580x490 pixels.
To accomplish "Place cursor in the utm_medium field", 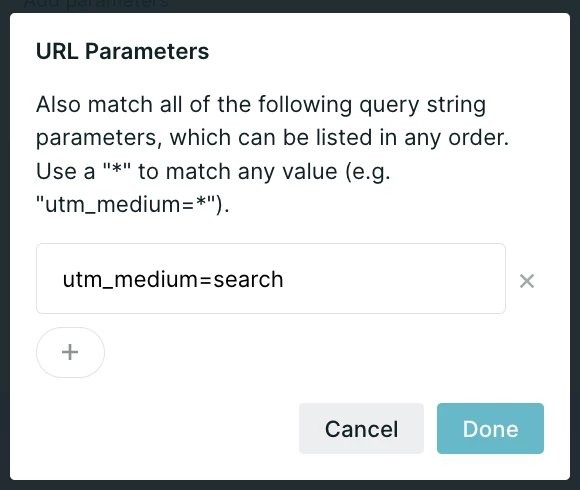I will pos(271,278).
